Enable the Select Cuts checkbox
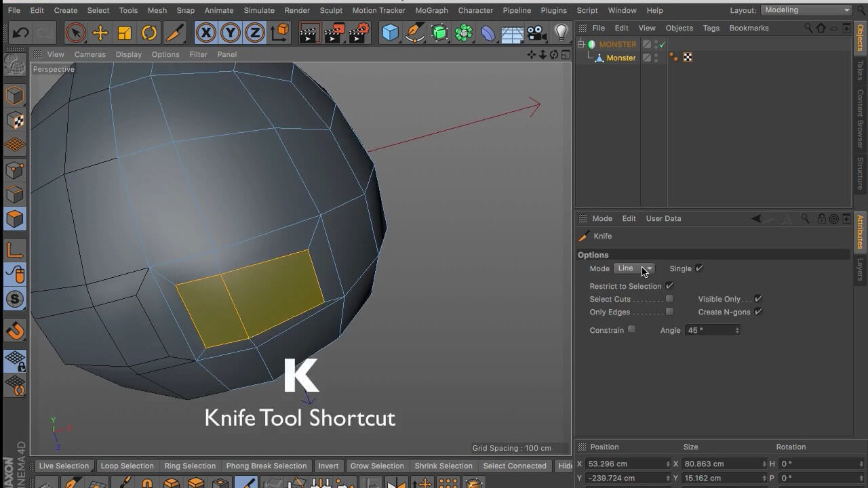Viewport: 868px width, 488px height. coord(670,299)
